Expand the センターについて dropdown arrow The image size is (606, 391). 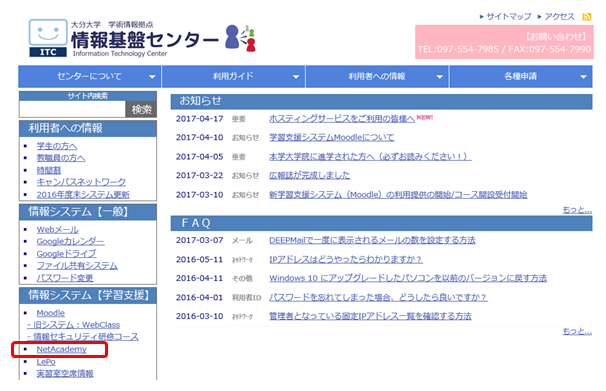[x=152, y=77]
